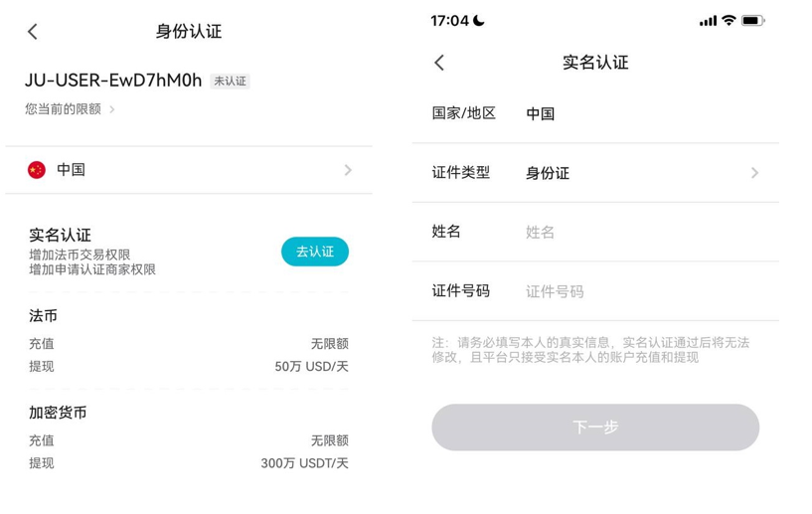Focus the 证件号码 input field
The height and width of the screenshot is (514, 812).
tap(642, 291)
